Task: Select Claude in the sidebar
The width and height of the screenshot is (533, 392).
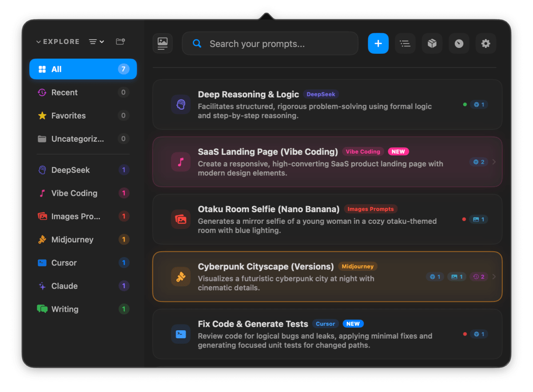Action: (83, 286)
